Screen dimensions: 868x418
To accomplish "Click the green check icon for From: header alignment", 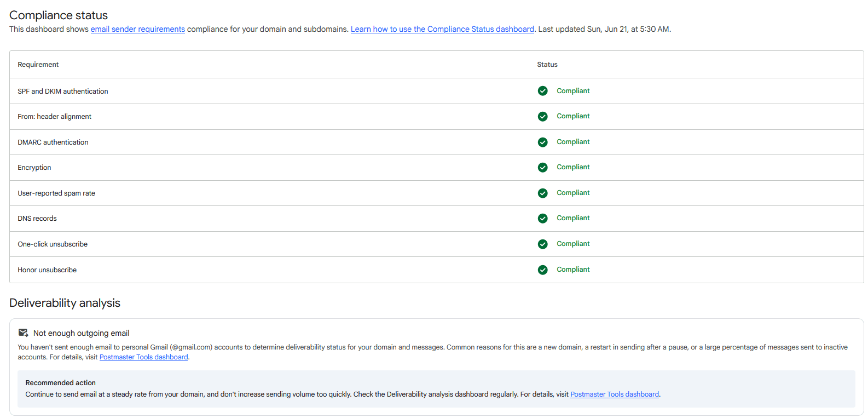I will pos(542,116).
